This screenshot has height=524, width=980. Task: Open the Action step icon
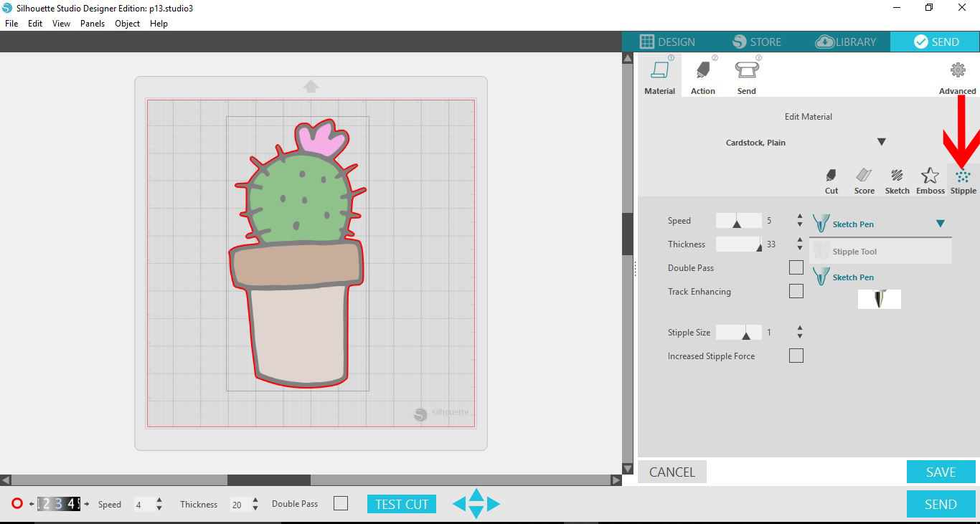(x=702, y=71)
